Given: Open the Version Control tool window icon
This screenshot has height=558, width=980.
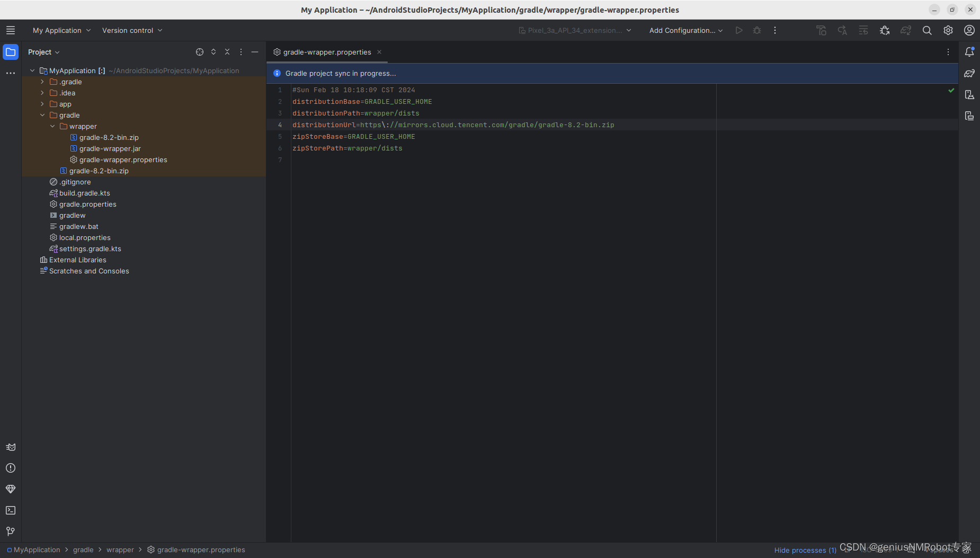Looking at the screenshot, I should [11, 532].
